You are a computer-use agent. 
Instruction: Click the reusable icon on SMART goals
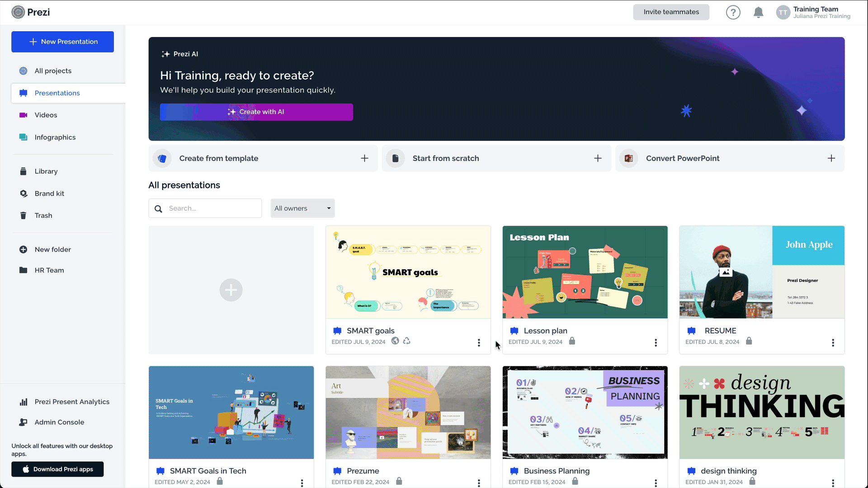(407, 341)
